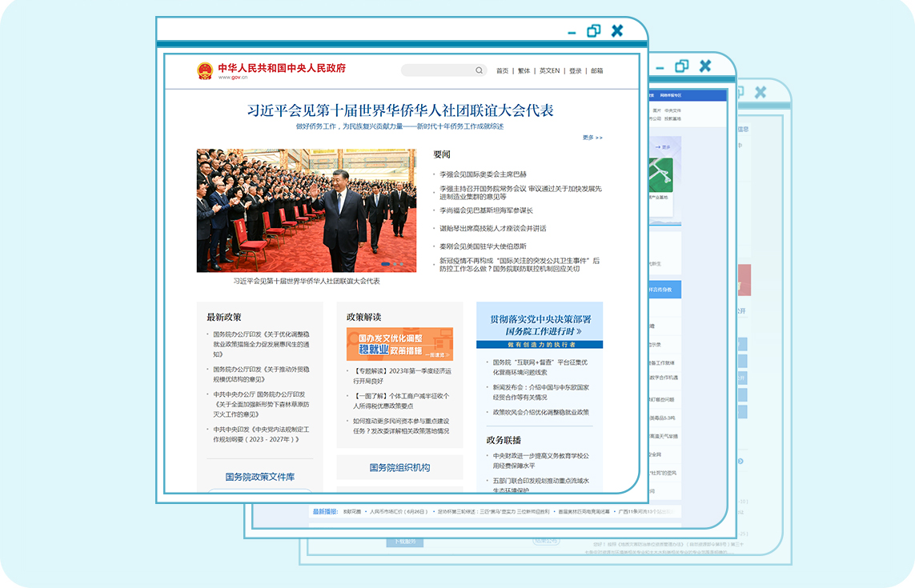This screenshot has height=588, width=915.
Task: Open 中央财政进一步提高义务教育学校公用经费 item
Action: [x=541, y=461]
